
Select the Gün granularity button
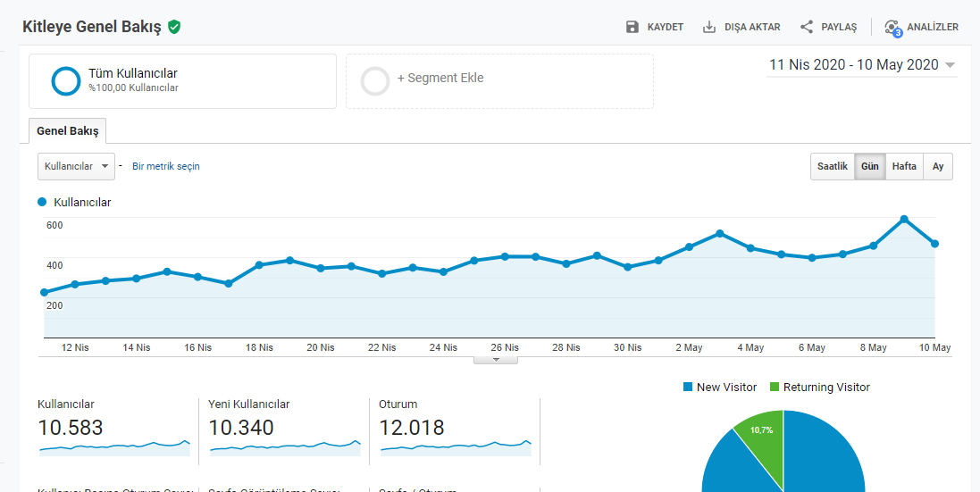coord(870,166)
